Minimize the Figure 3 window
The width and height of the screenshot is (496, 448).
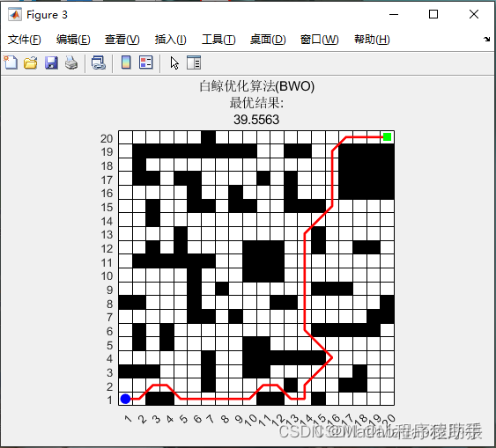394,15
